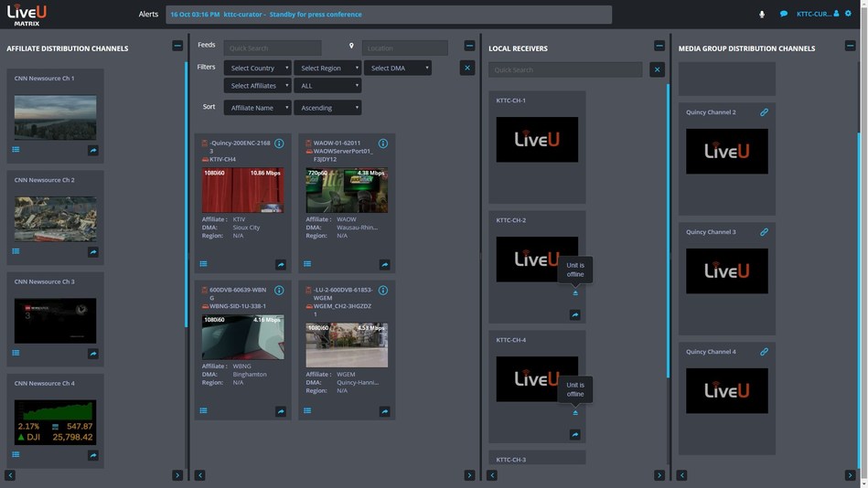The width and height of the screenshot is (868, 488).
Task: Share the WAOW feed
Action: (x=385, y=264)
